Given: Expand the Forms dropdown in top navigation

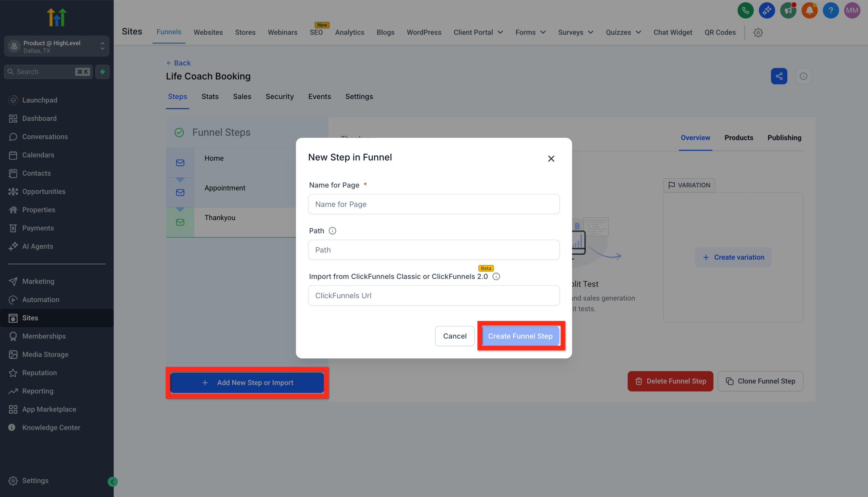Looking at the screenshot, I should tap(530, 32).
